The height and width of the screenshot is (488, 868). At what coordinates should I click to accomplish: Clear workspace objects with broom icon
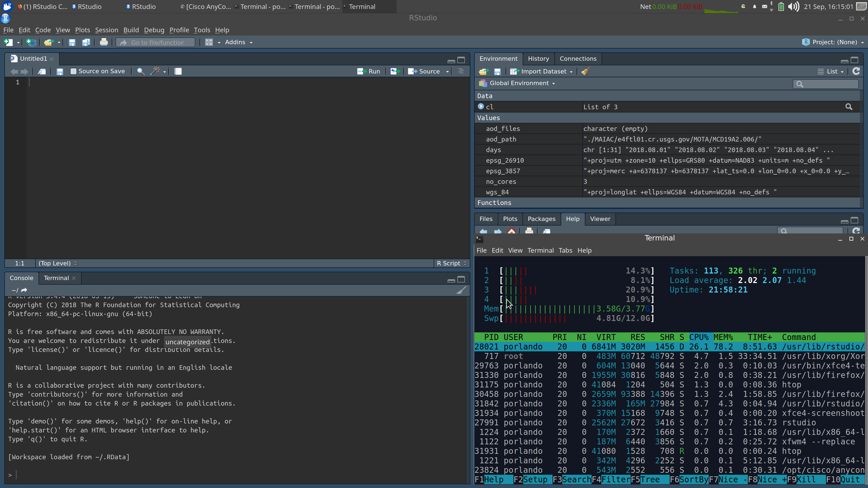(x=585, y=71)
